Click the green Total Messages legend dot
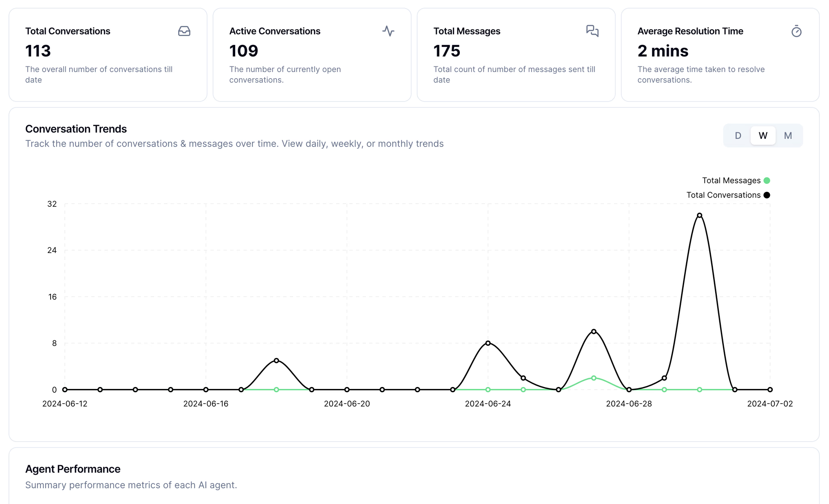This screenshot has height=504, width=829. tap(767, 181)
